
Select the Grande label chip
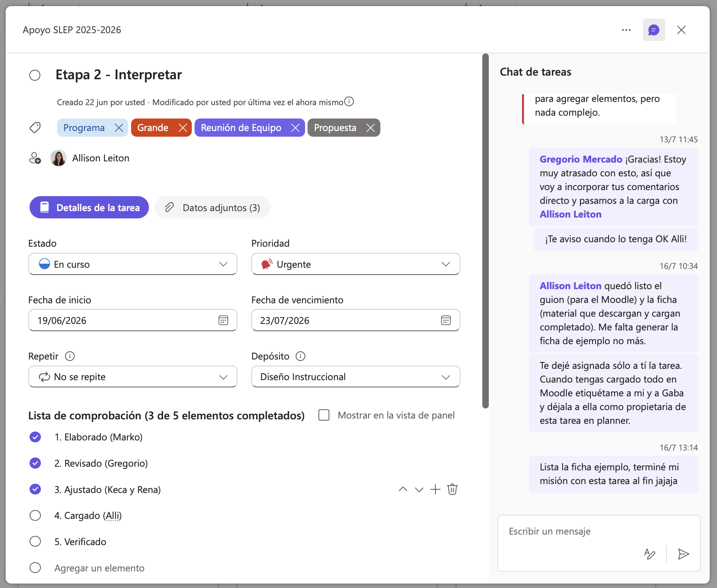(153, 128)
